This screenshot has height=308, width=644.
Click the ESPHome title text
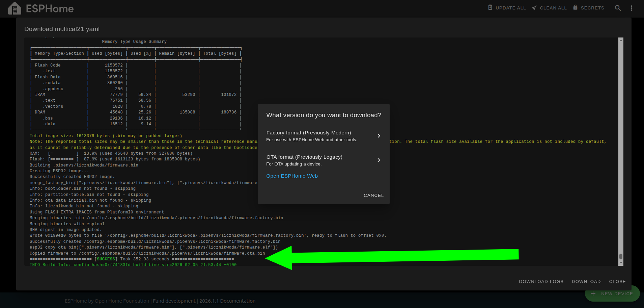pos(50,9)
